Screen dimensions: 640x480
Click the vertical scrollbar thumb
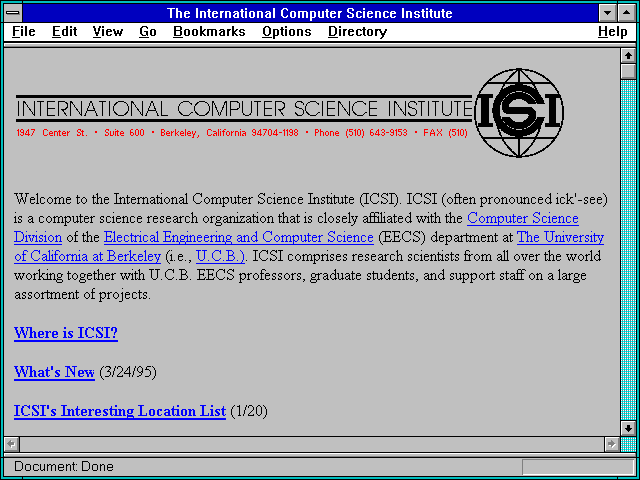click(x=628, y=71)
